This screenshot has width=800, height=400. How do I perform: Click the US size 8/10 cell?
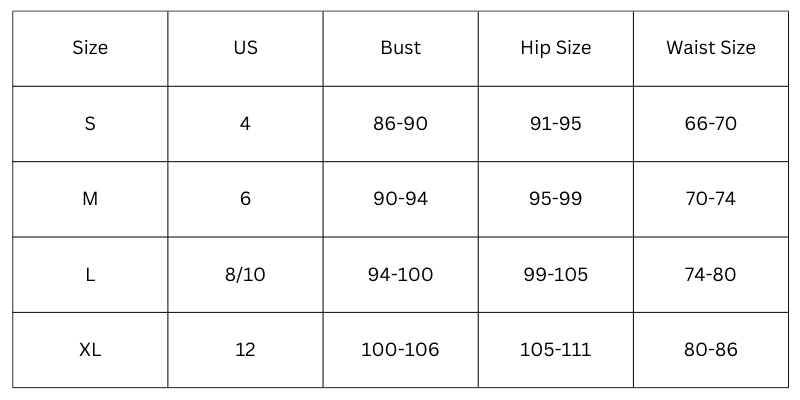click(x=245, y=274)
